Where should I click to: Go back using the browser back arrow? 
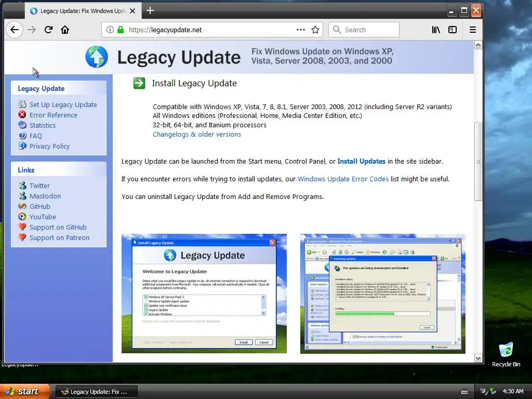pyautogui.click(x=15, y=30)
